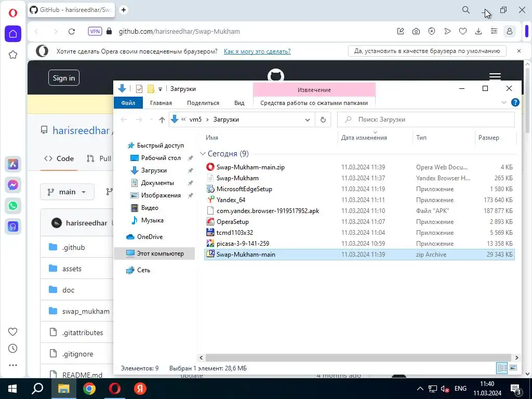This screenshot has height=399, width=532.
Task: Open Messenger in Opera sidebar
Action: click(x=13, y=185)
